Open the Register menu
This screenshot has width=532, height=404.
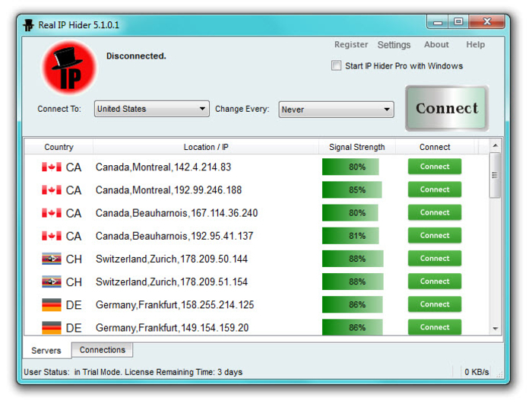pos(351,45)
